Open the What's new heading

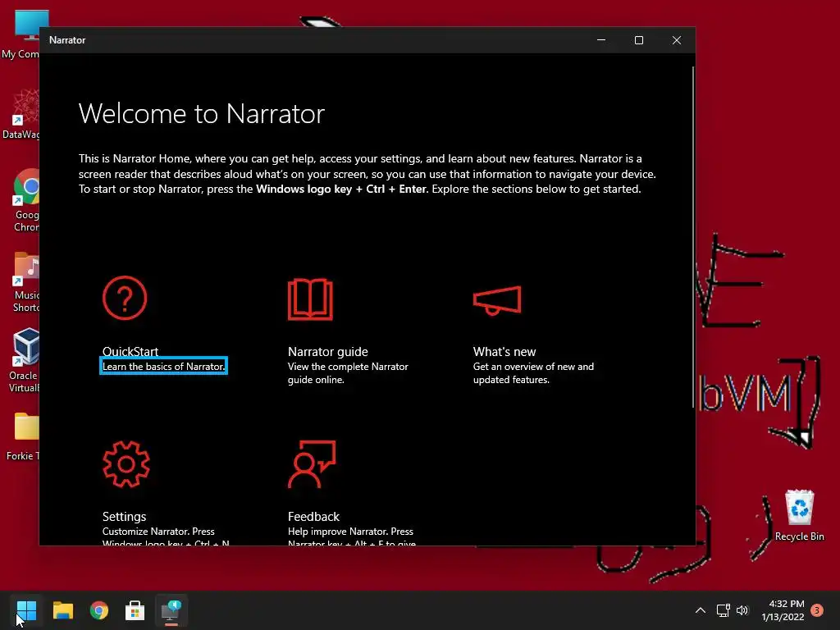point(504,351)
